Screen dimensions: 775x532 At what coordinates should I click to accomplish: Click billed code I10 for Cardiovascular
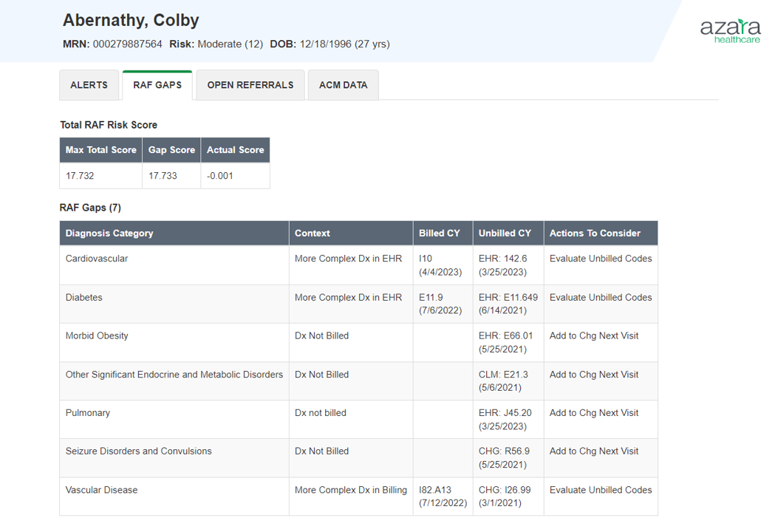[426, 259]
